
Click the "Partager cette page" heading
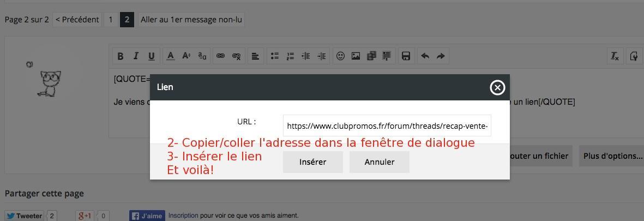click(x=44, y=194)
